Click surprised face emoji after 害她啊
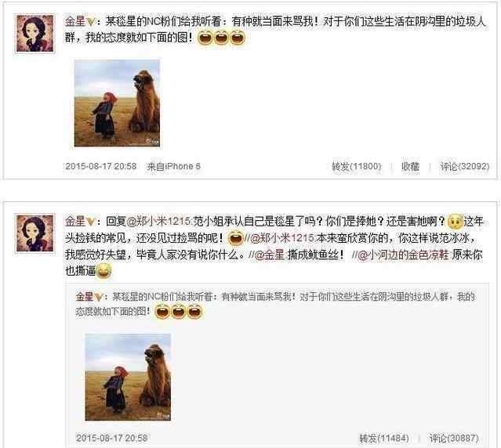Screen dimensions: 501x448 coord(456,222)
